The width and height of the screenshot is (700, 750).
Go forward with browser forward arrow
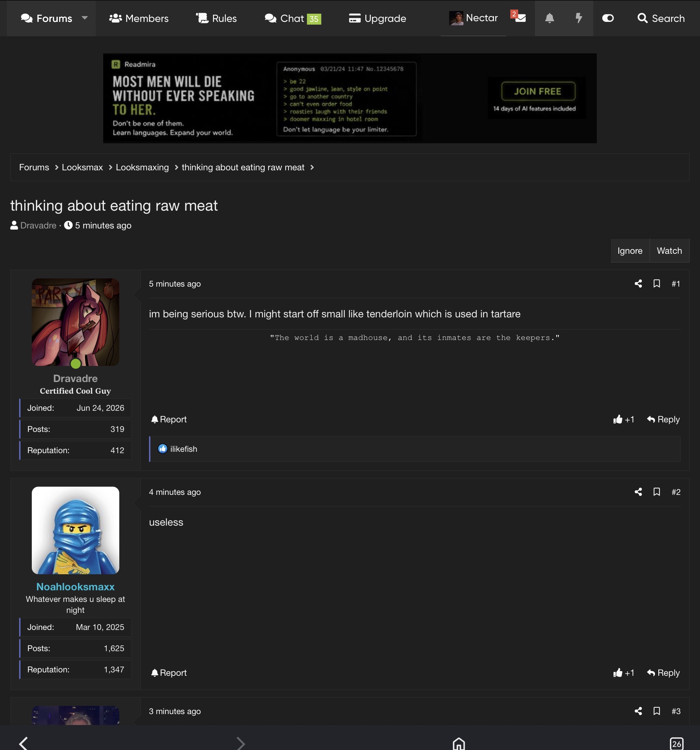pos(241,743)
